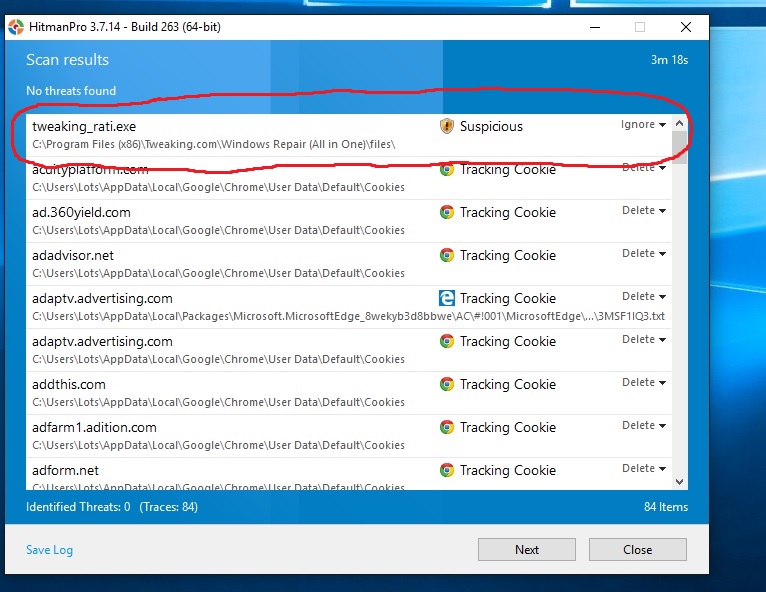The width and height of the screenshot is (766, 592).
Task: Click the results list scrollbar thumb
Action: (x=680, y=148)
